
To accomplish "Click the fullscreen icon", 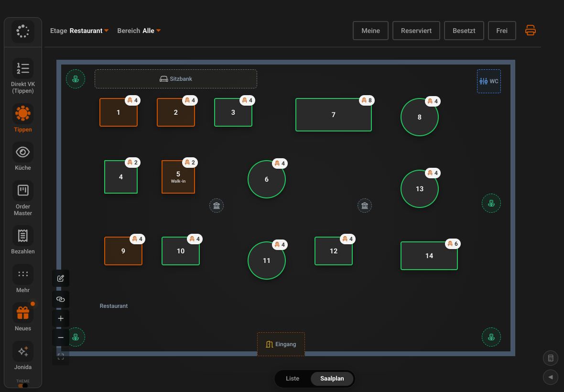I will coord(60,357).
